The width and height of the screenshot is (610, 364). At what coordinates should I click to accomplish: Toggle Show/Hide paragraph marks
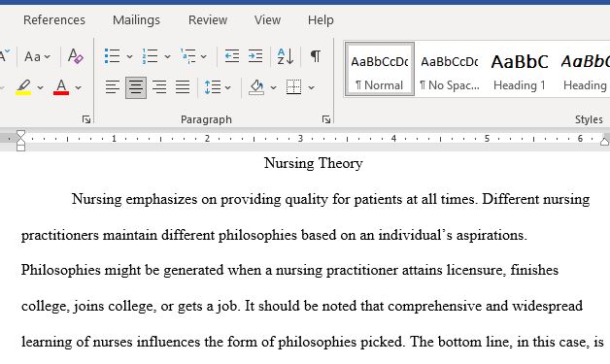[x=316, y=56]
